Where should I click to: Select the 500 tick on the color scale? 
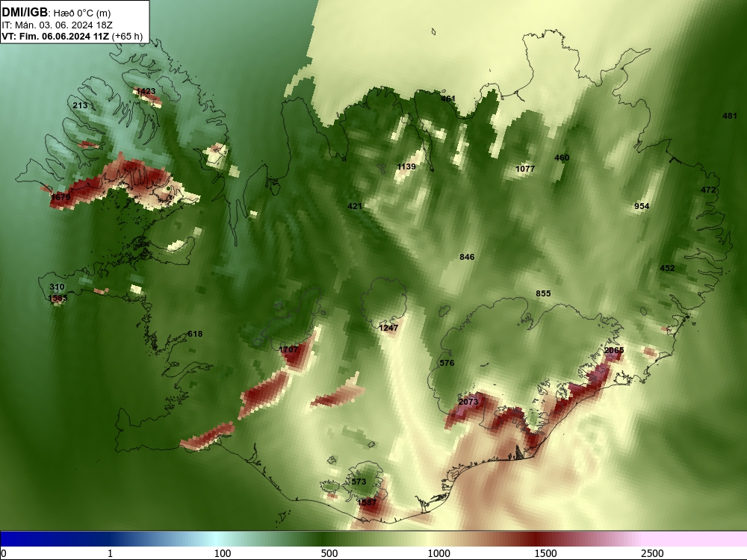coord(329,553)
